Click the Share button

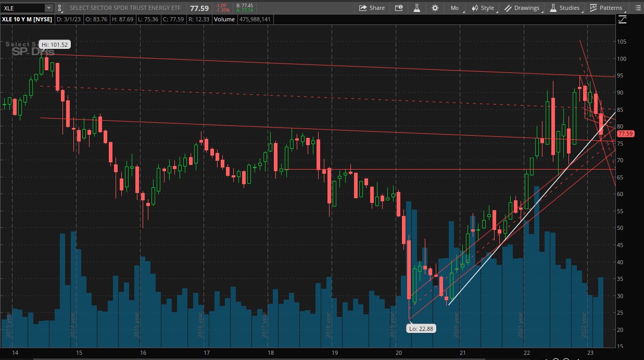(372, 8)
